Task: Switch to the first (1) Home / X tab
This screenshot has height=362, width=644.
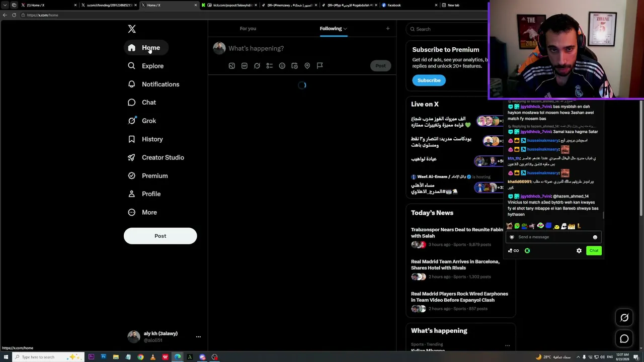Action: coord(48,5)
